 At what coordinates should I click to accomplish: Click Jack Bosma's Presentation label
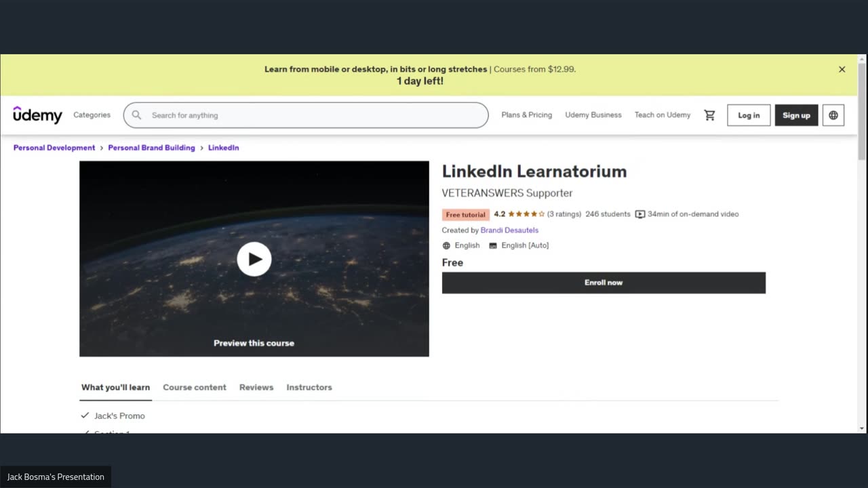tap(56, 477)
